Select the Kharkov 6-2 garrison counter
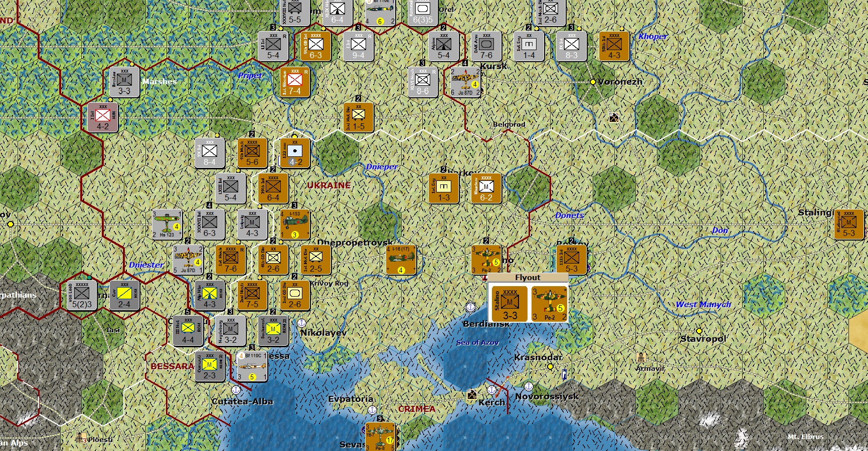 tap(486, 188)
